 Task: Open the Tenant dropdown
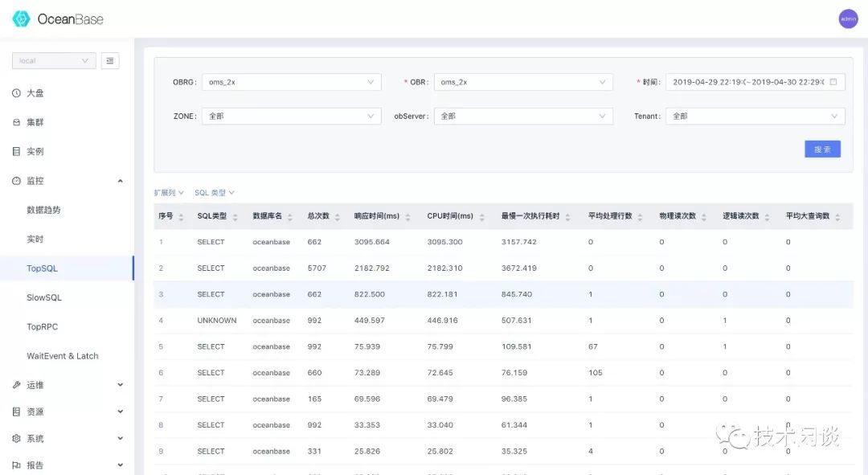tap(755, 117)
